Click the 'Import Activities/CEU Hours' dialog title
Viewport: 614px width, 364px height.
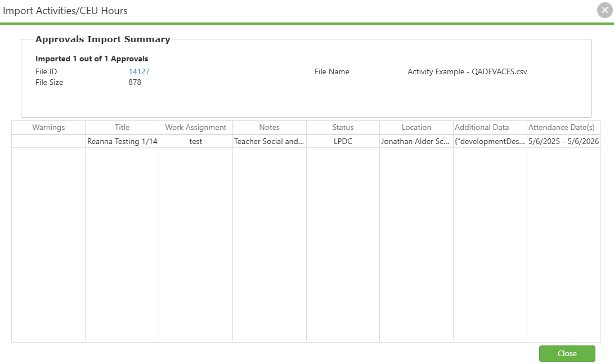65,11
